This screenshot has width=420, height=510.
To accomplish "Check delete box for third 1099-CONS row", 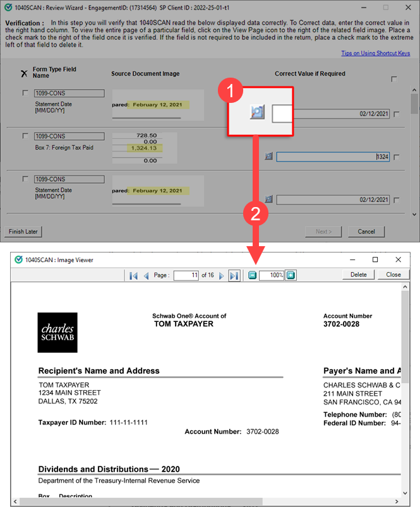I will pyautogui.click(x=25, y=179).
